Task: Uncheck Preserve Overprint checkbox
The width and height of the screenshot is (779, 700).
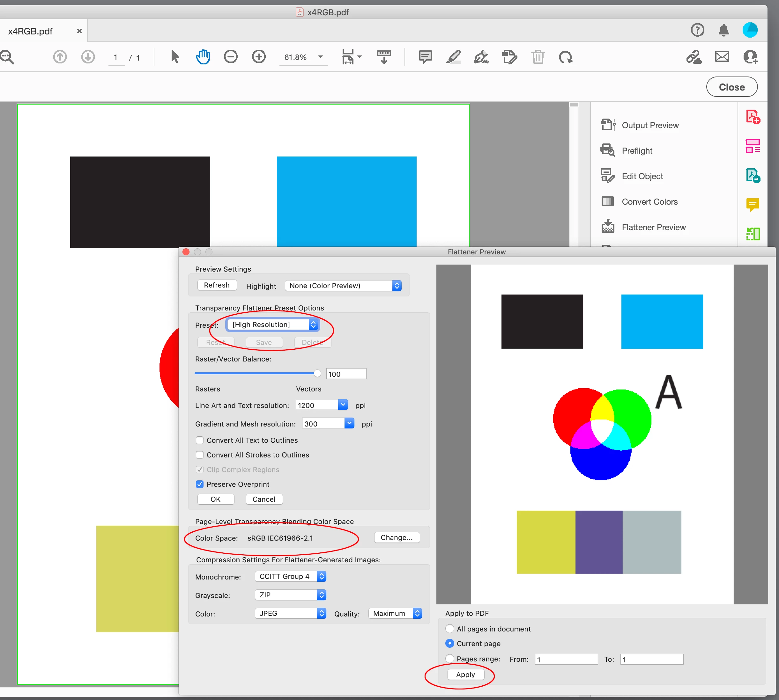Action: [199, 484]
